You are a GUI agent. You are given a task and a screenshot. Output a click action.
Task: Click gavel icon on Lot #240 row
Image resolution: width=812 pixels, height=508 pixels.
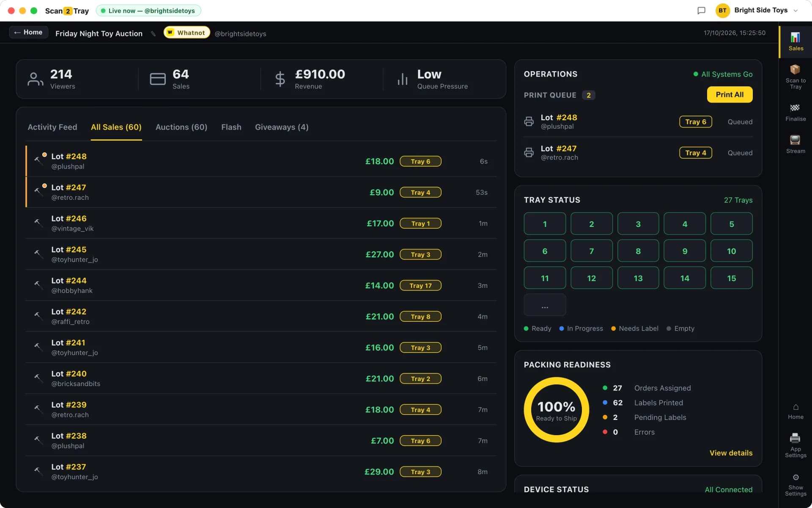[x=38, y=378]
